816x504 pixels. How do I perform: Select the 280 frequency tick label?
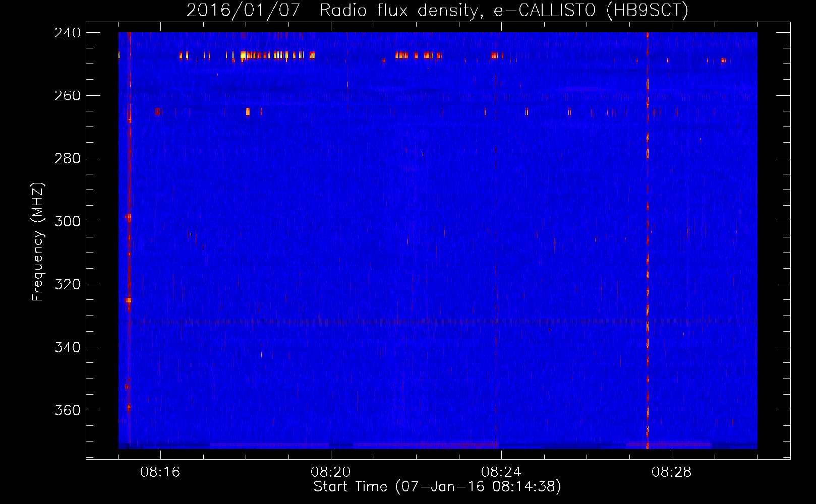68,159
